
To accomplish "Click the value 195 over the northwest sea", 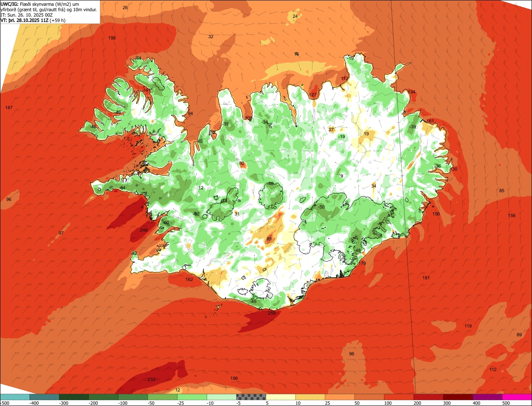I will point(112,38).
